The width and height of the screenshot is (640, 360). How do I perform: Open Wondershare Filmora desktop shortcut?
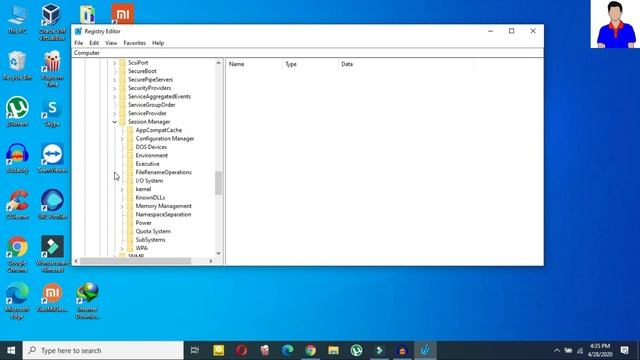[52, 254]
